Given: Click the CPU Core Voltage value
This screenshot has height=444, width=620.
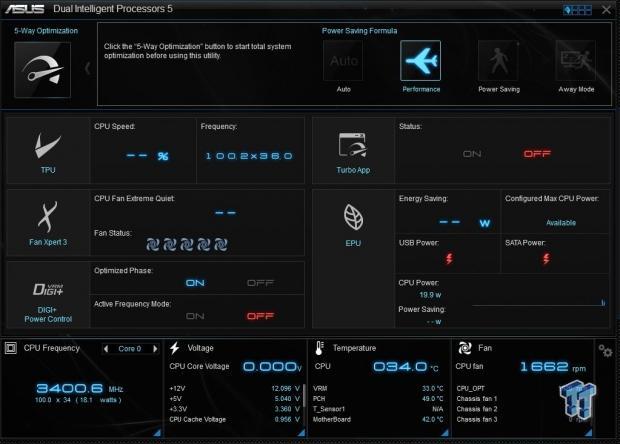Looking at the screenshot, I should [x=272, y=367].
